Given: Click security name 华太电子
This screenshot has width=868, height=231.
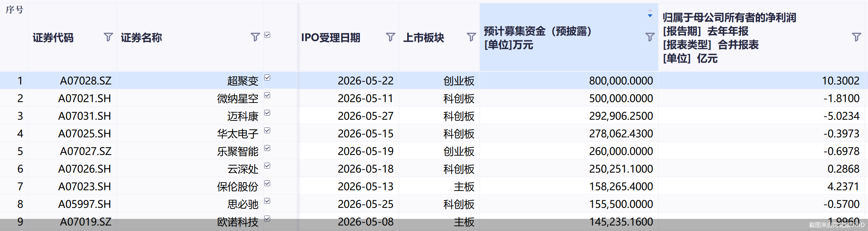Looking at the screenshot, I should 238,133.
